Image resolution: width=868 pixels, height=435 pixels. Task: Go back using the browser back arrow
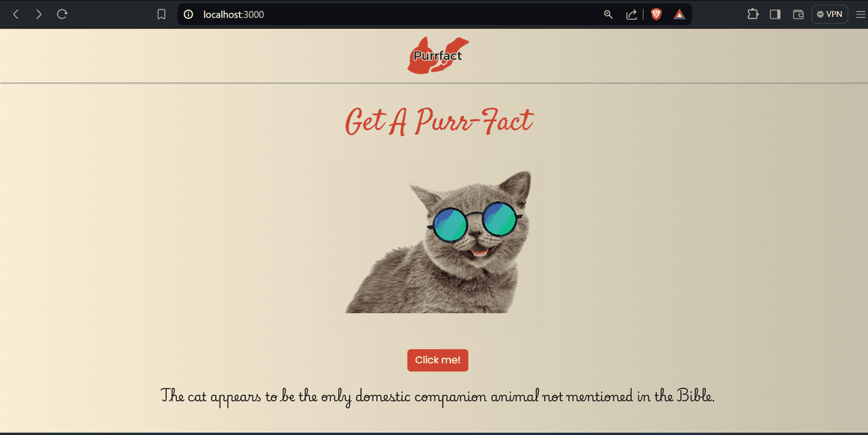point(16,14)
